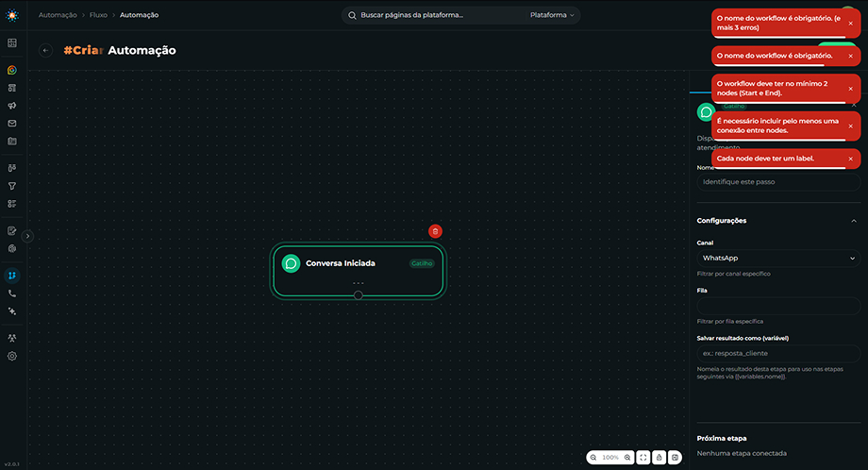Zoom in the canvas with plus magnifier
This screenshot has width=868, height=470.
point(627,458)
